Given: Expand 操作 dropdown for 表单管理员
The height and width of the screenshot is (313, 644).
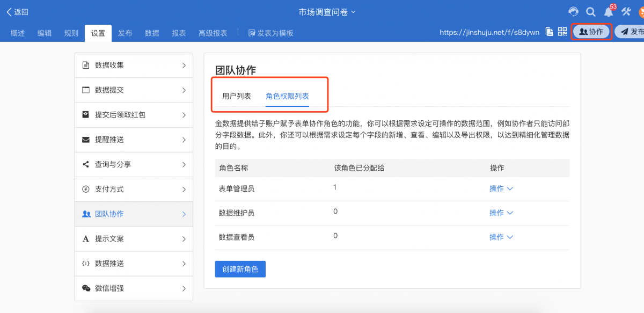Looking at the screenshot, I should click(501, 188).
